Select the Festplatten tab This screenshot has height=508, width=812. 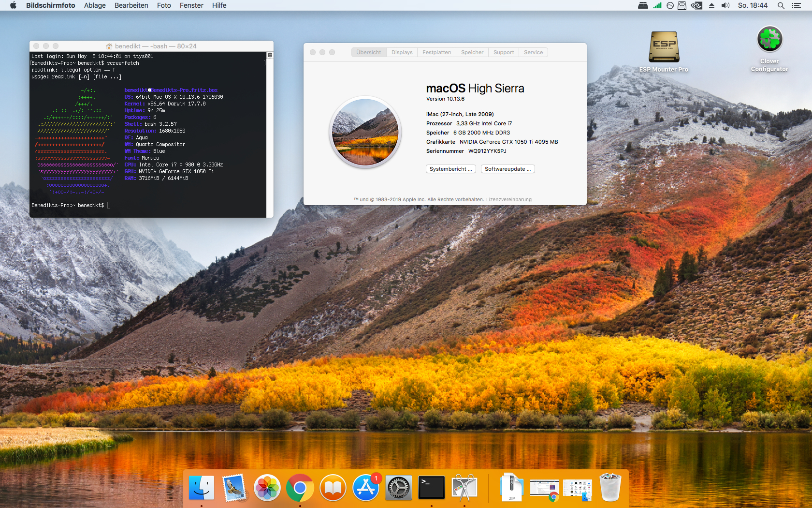pyautogui.click(x=436, y=52)
